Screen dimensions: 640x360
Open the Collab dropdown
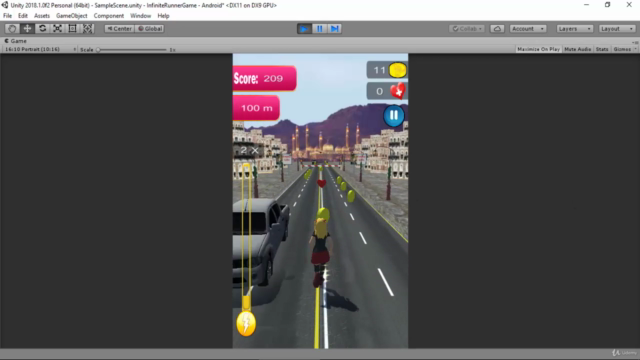tap(467, 29)
